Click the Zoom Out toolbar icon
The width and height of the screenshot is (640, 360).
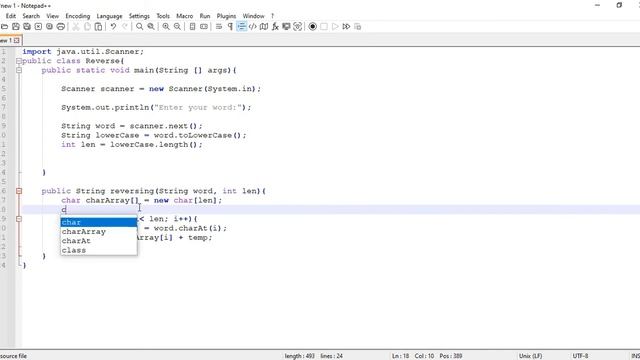click(x=177, y=27)
